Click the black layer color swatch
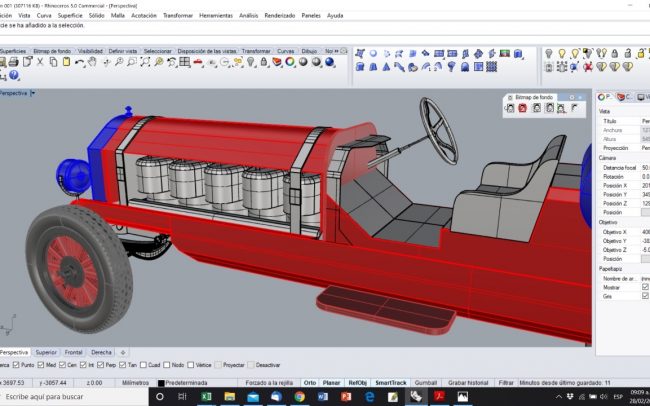 pyautogui.click(x=160, y=382)
